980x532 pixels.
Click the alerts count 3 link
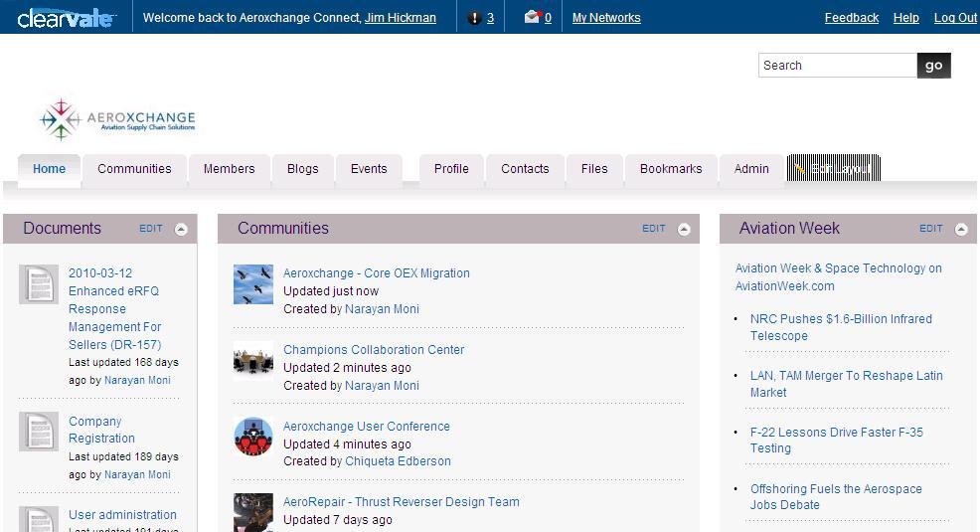[x=490, y=18]
